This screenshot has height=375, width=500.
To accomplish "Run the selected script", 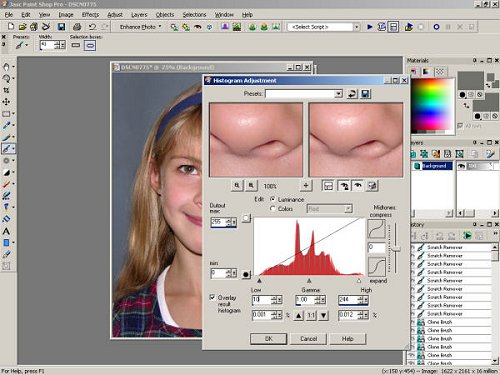I will click(x=370, y=27).
